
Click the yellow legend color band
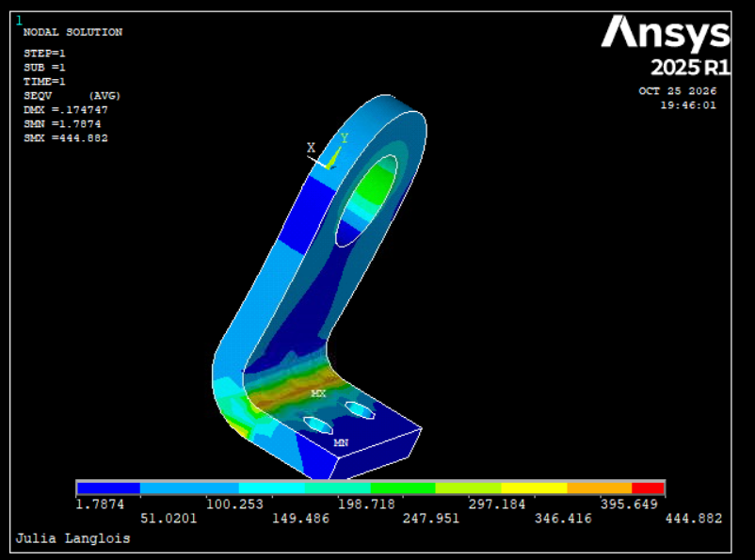point(534,488)
